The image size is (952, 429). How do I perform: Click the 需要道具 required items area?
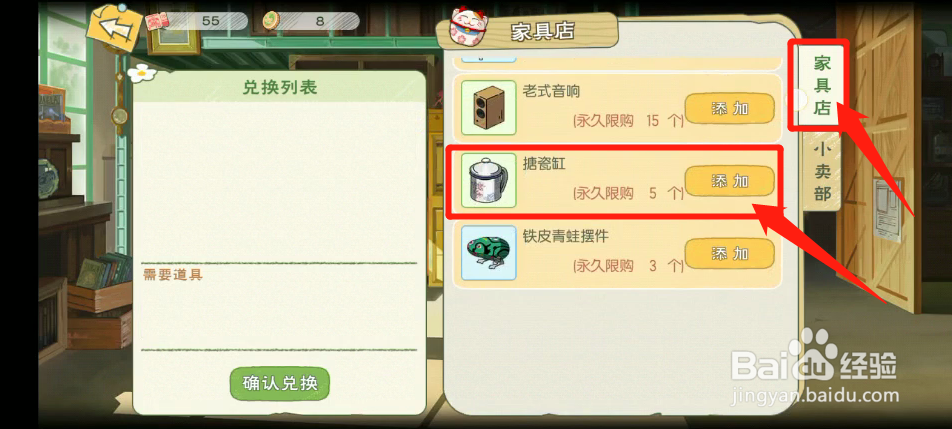280,306
